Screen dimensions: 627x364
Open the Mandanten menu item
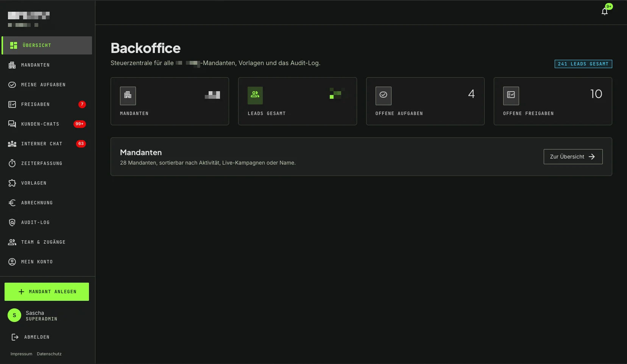tap(47, 65)
